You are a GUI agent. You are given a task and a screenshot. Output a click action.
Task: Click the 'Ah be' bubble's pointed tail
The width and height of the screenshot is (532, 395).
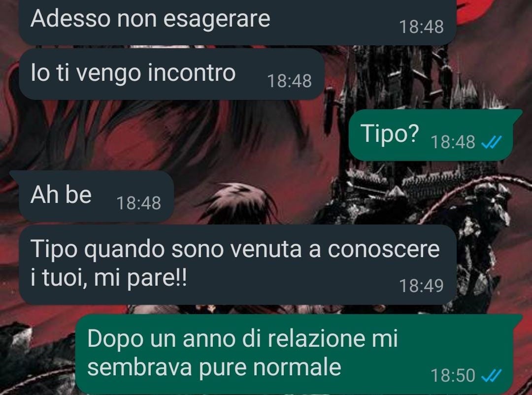coord(14,174)
